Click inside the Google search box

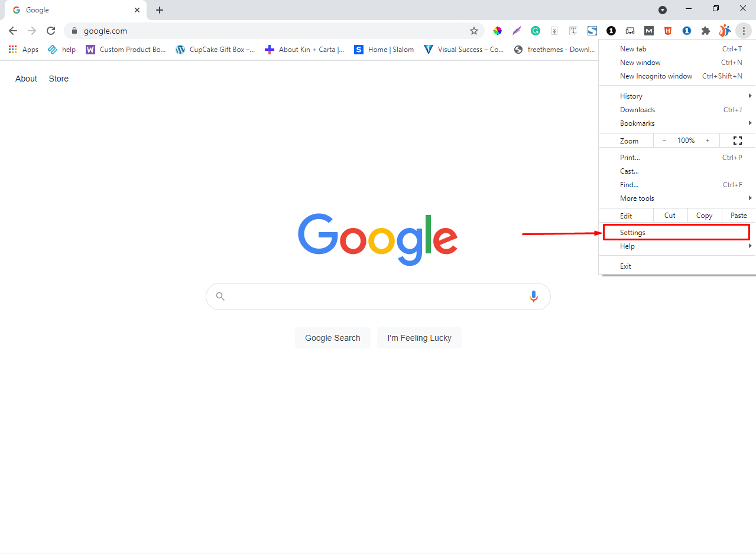coord(378,296)
